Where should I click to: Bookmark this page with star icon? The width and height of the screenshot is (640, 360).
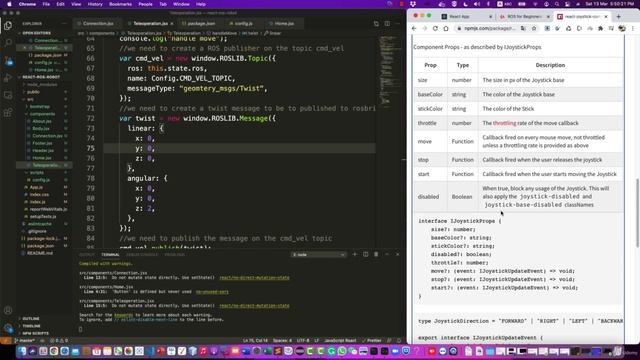(x=533, y=29)
